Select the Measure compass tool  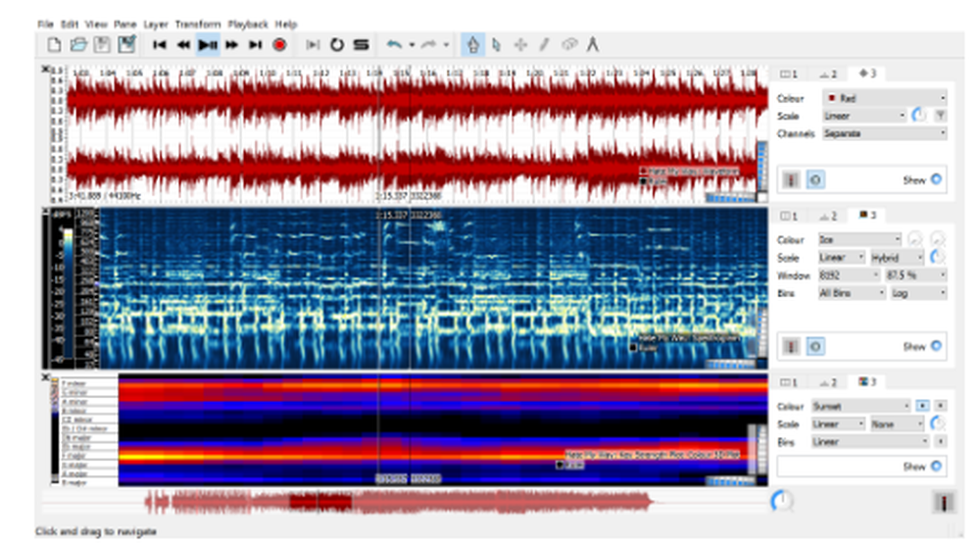[x=593, y=44]
